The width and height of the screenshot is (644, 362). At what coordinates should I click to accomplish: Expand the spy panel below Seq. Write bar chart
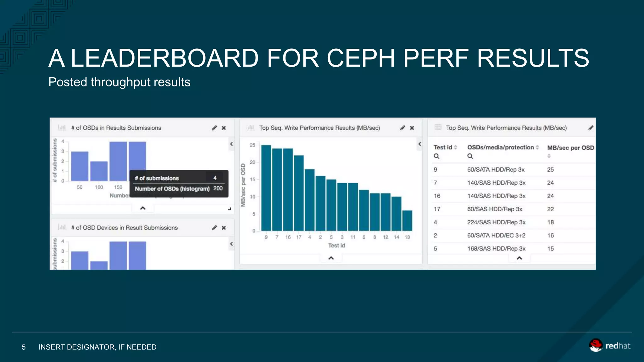[331, 258]
